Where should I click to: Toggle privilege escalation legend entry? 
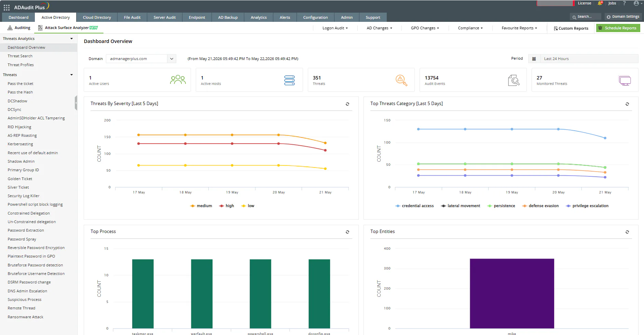click(587, 206)
